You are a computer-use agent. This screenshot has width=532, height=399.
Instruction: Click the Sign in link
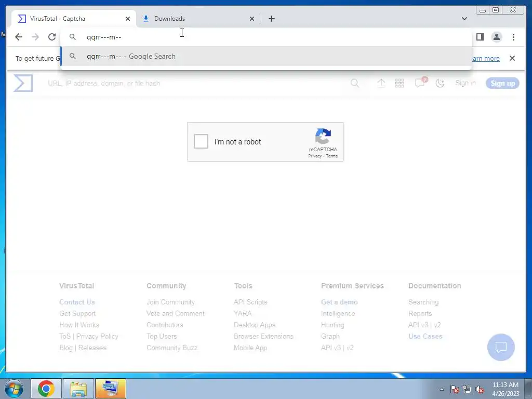pos(465,83)
